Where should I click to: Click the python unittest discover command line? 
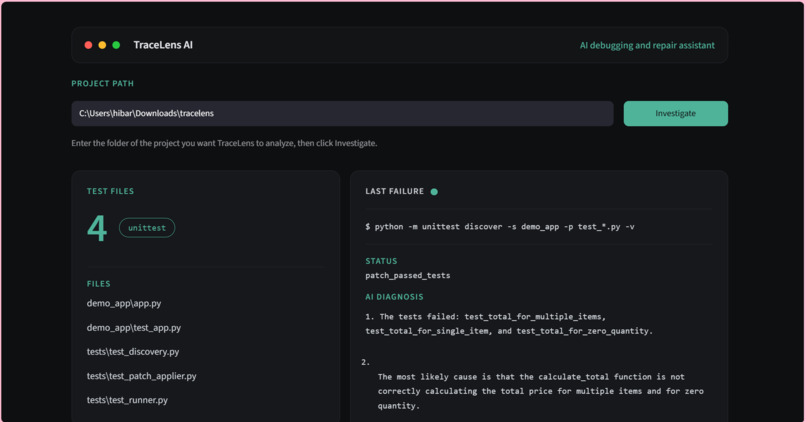(x=500, y=227)
